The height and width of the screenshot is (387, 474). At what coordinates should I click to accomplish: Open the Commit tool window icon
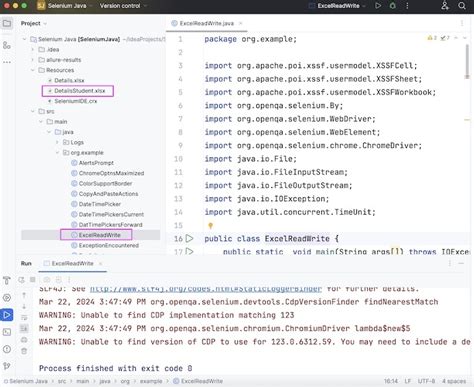click(7, 45)
